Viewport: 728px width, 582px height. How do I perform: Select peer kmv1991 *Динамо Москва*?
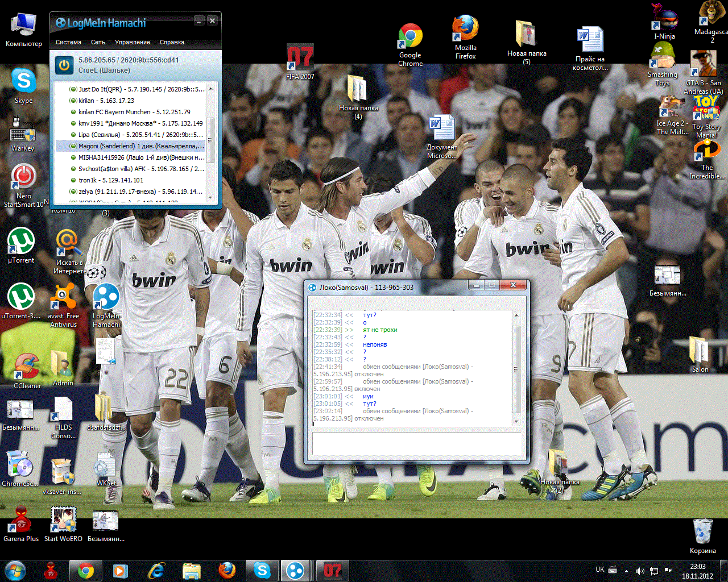(x=131, y=123)
